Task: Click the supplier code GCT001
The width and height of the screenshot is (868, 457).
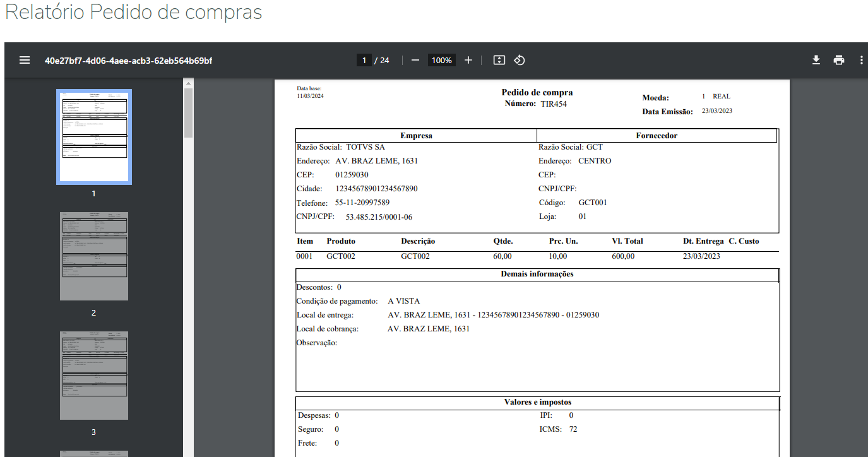Action: [593, 203]
